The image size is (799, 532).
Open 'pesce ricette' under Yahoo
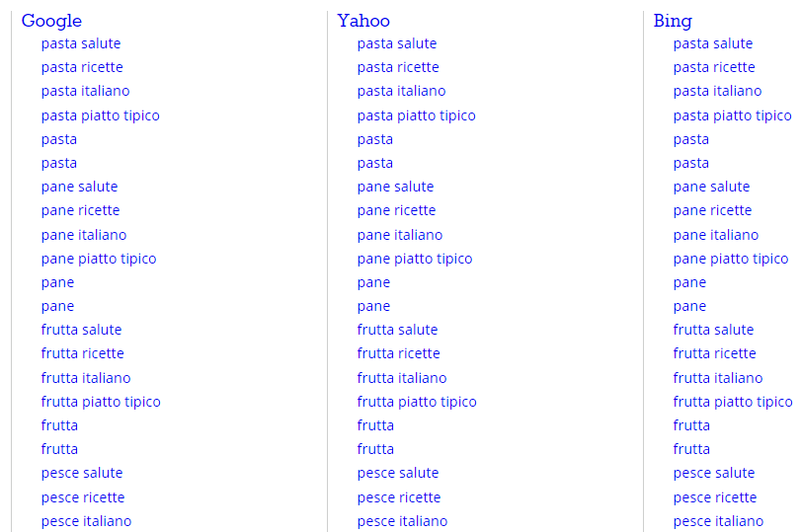click(399, 497)
